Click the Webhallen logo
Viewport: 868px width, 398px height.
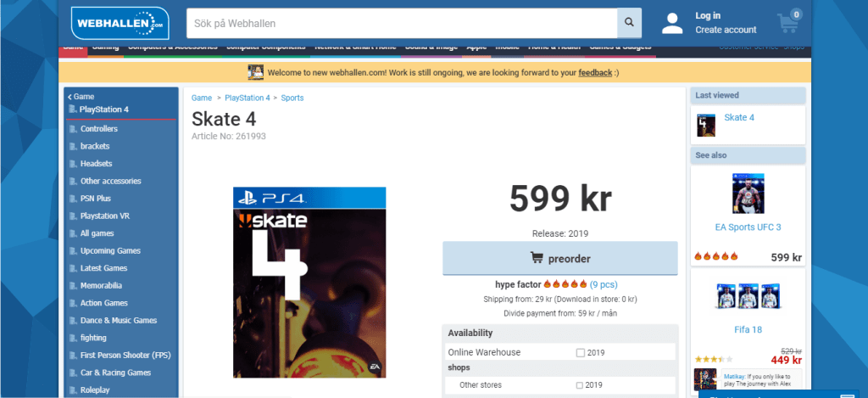[x=120, y=23]
